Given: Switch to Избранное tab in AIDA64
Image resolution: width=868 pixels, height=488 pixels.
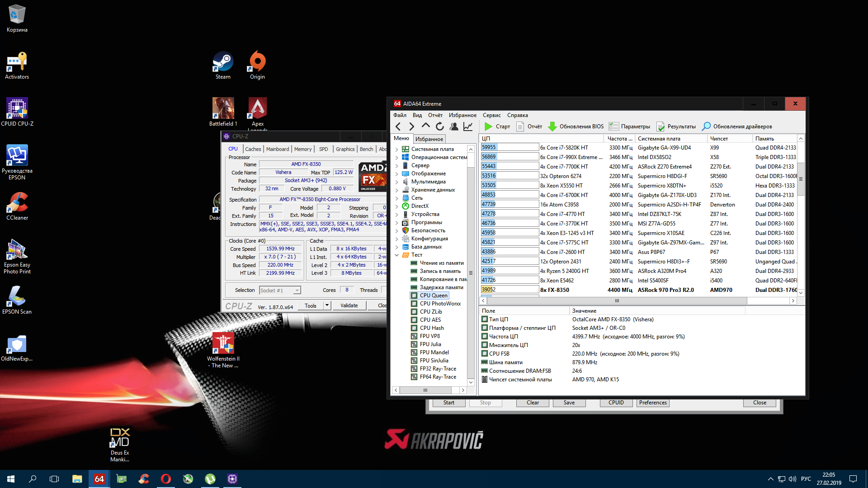Looking at the screenshot, I should [429, 139].
